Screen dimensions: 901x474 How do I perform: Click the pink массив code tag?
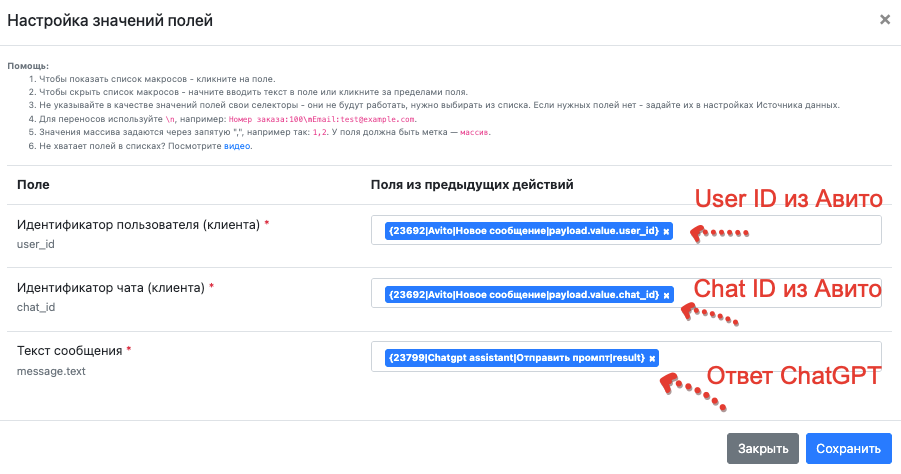(x=474, y=132)
